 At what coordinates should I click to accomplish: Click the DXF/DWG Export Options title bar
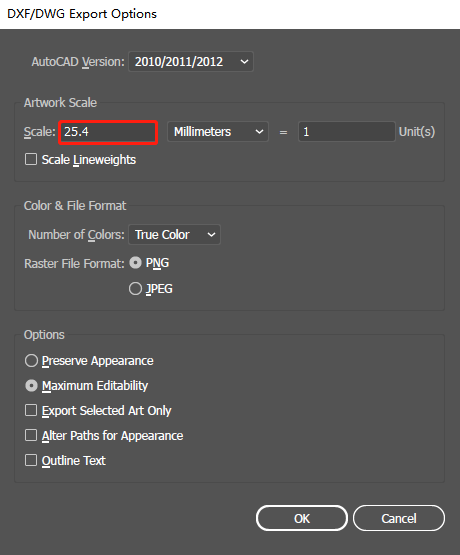[230, 14]
